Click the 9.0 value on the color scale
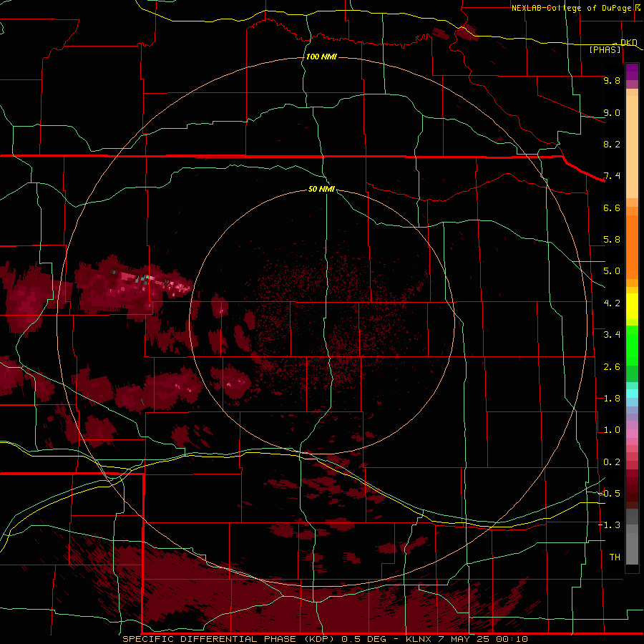Screen dimensions: 644x644 [612, 112]
